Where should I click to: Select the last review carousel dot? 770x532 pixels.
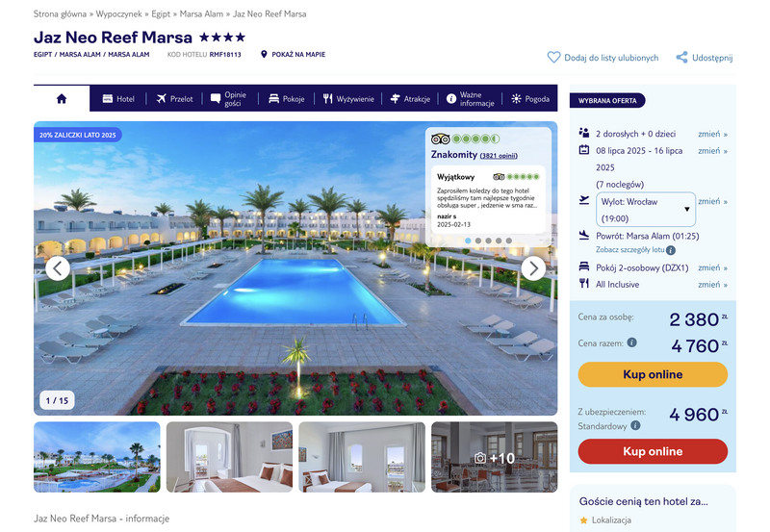pos(509,241)
